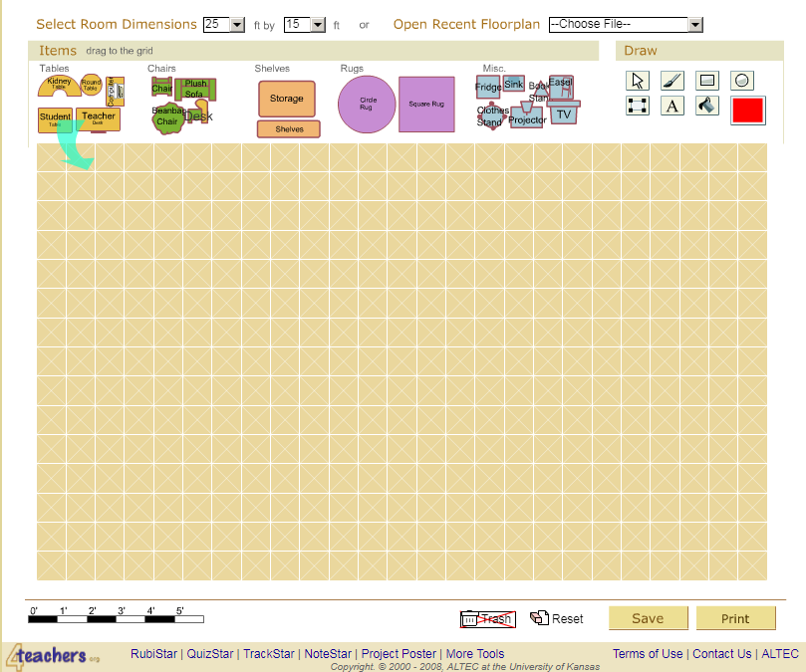Click the Trash bin icon

[472, 619]
